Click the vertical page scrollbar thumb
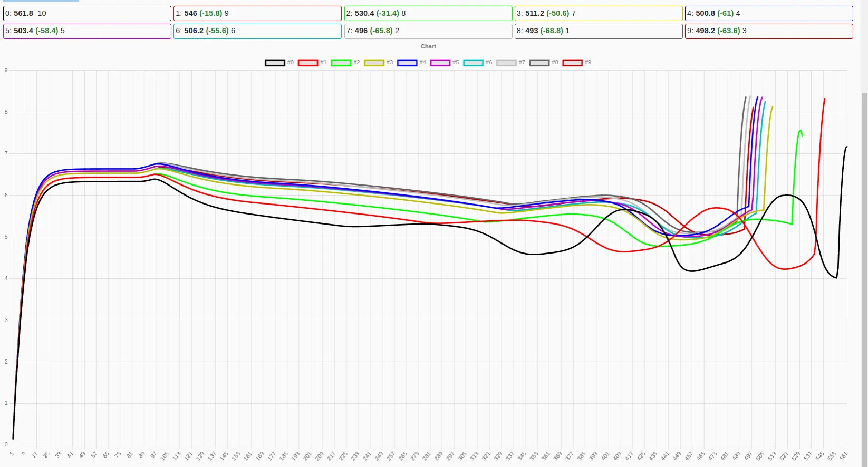 point(864,279)
